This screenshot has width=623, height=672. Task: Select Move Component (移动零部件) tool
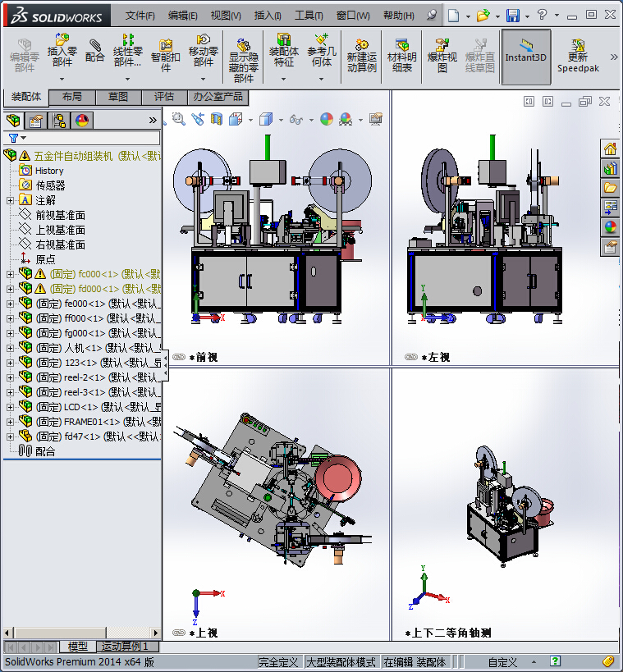click(x=204, y=51)
